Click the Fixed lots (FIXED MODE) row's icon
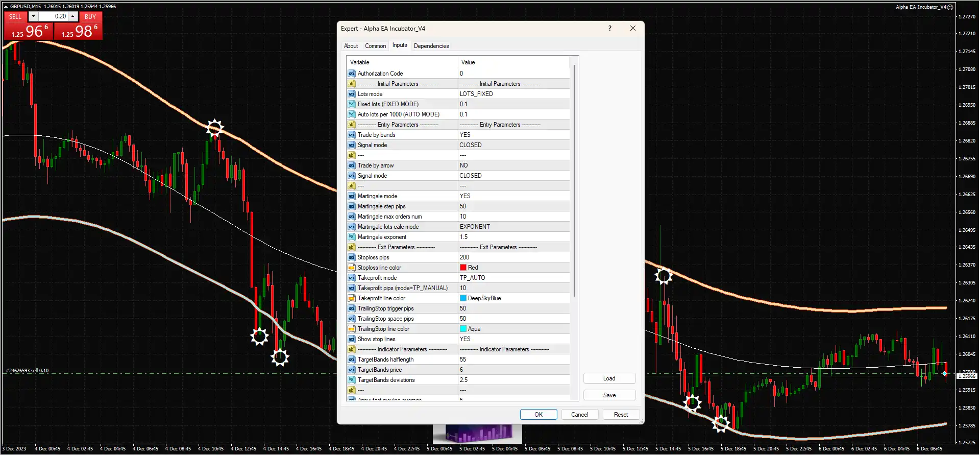Screen dimensions: 980x455 pyautogui.click(x=351, y=104)
